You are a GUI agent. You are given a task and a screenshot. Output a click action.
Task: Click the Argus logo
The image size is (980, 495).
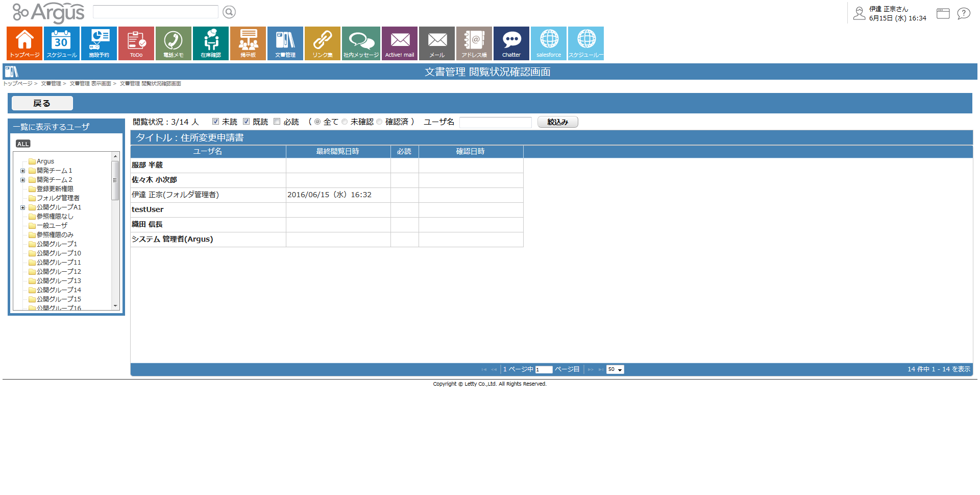48,13
